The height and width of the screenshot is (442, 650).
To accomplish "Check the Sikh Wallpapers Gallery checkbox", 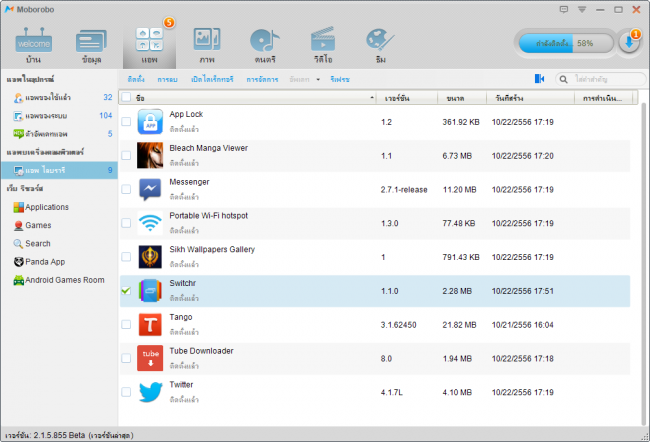I will (126, 257).
